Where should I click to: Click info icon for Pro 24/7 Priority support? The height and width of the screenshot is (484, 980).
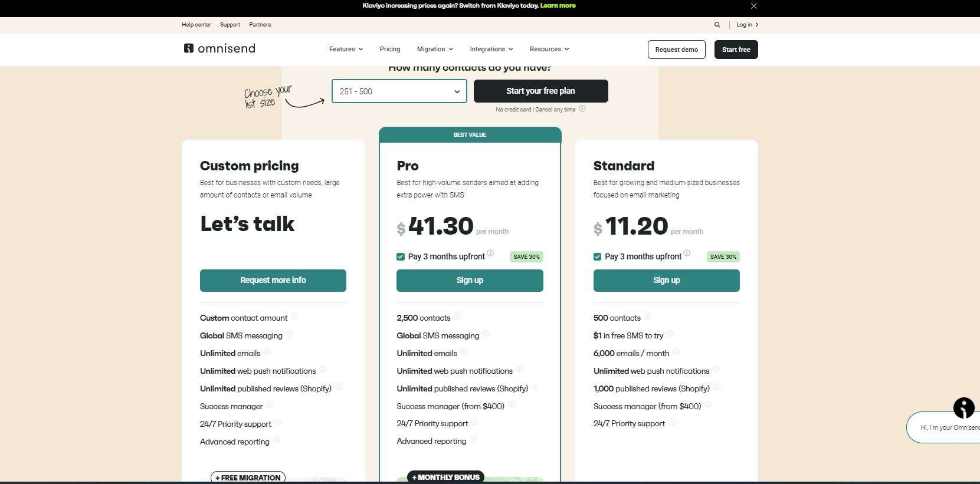(x=475, y=422)
